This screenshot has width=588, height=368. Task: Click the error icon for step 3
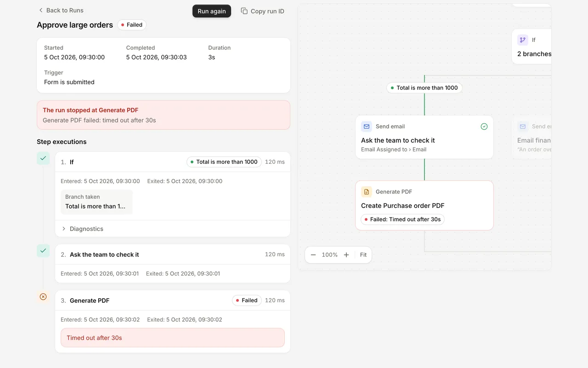[x=43, y=297]
